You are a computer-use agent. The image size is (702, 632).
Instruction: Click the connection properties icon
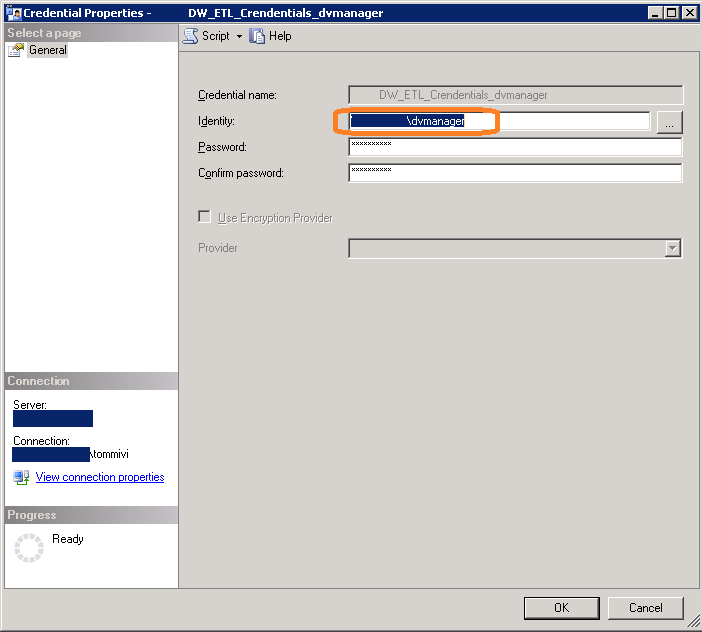[x=21, y=477]
